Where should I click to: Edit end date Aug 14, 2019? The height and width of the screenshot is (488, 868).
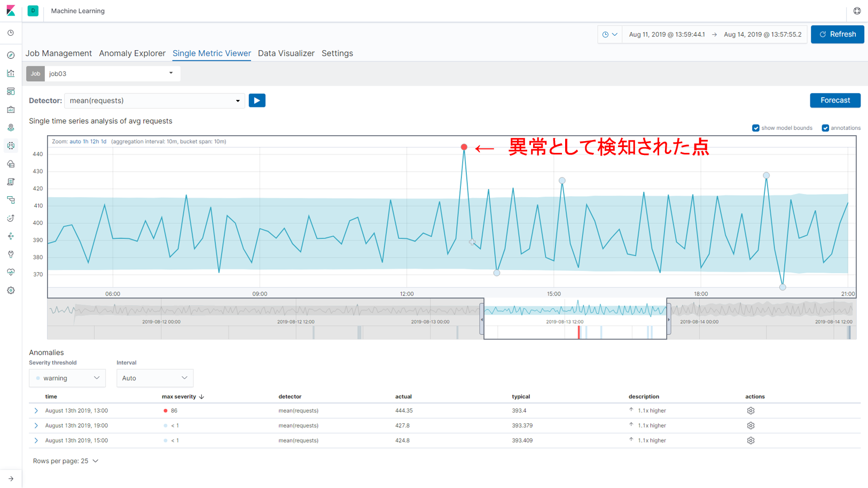click(762, 34)
